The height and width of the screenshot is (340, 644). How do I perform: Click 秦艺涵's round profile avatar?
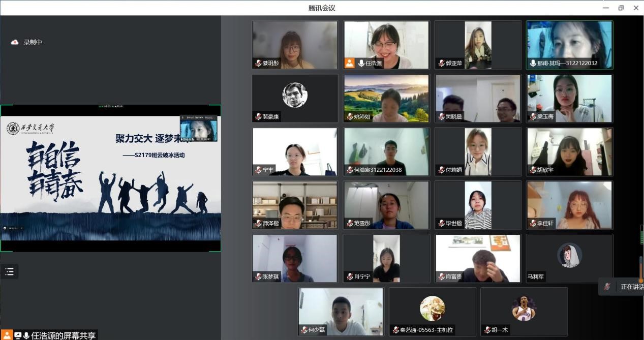tap(432, 308)
